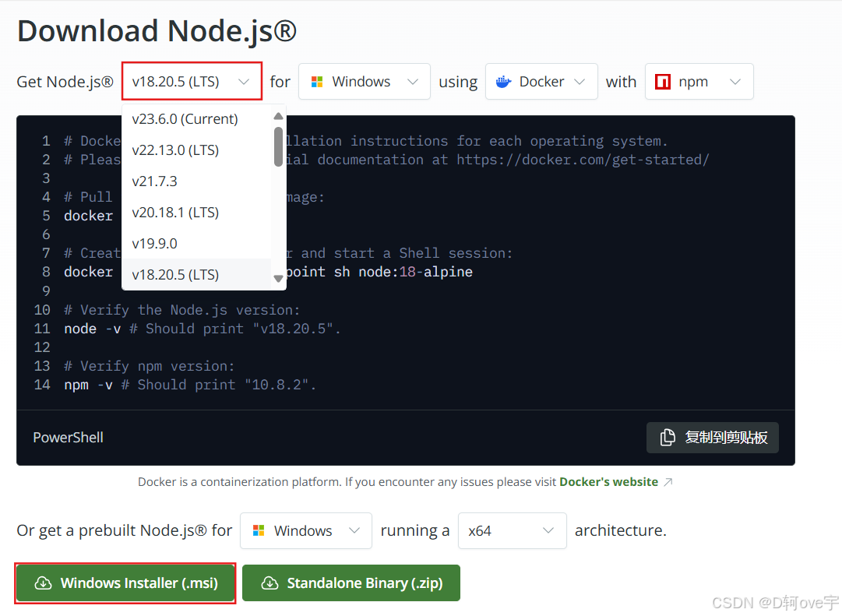Select v20.18.1 (LTS) version option
The height and width of the screenshot is (616, 842).
(x=175, y=212)
